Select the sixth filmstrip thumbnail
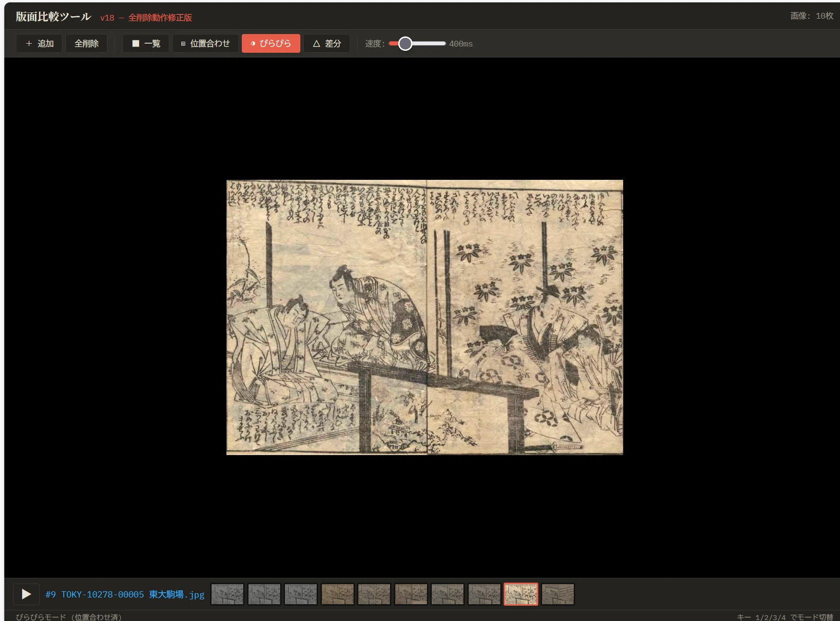 (x=411, y=594)
